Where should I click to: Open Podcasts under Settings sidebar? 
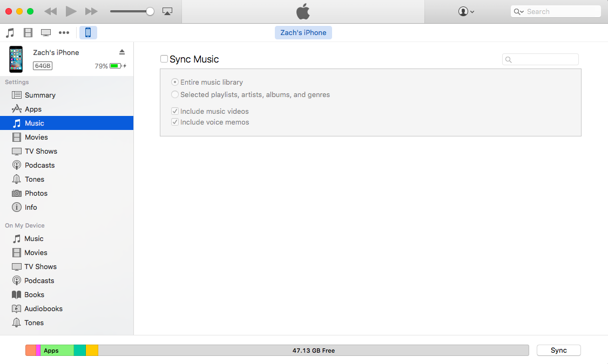(67, 165)
